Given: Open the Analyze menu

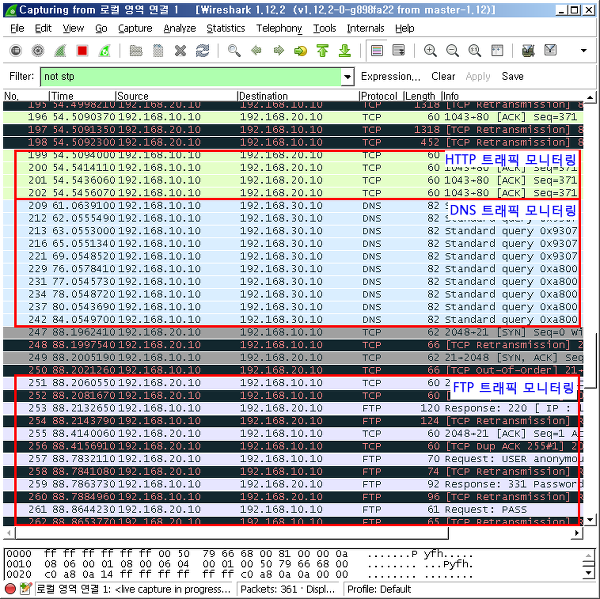Looking at the screenshot, I should point(179,28).
